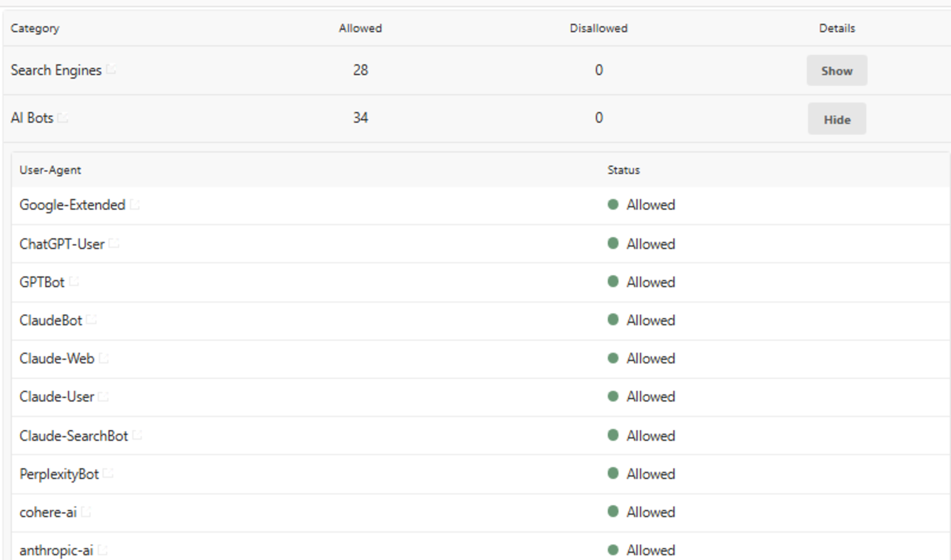This screenshot has width=951, height=560.
Task: Click the Disallowed column header
Action: click(599, 28)
